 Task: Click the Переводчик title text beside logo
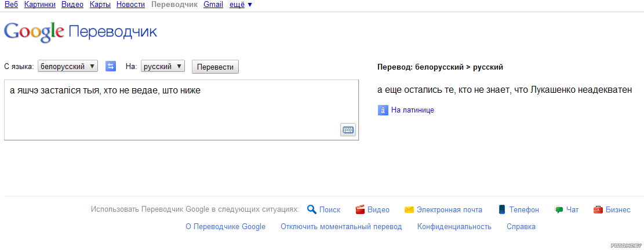coord(113,32)
